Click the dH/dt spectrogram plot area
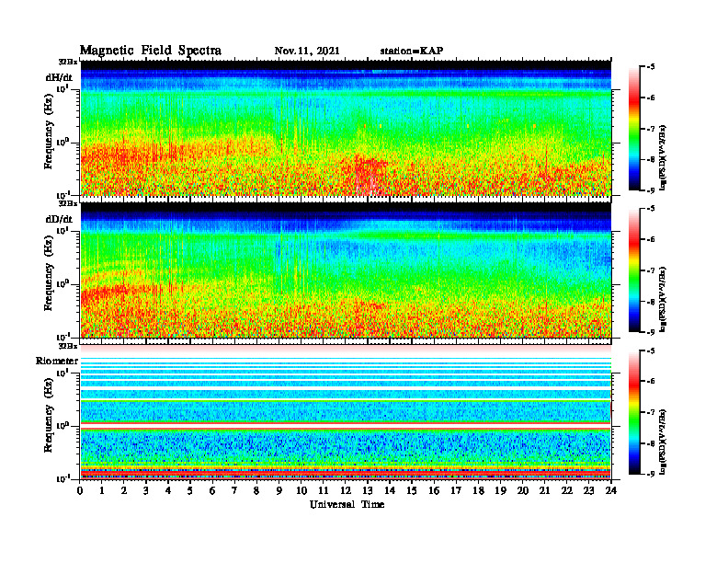 (x=346, y=128)
